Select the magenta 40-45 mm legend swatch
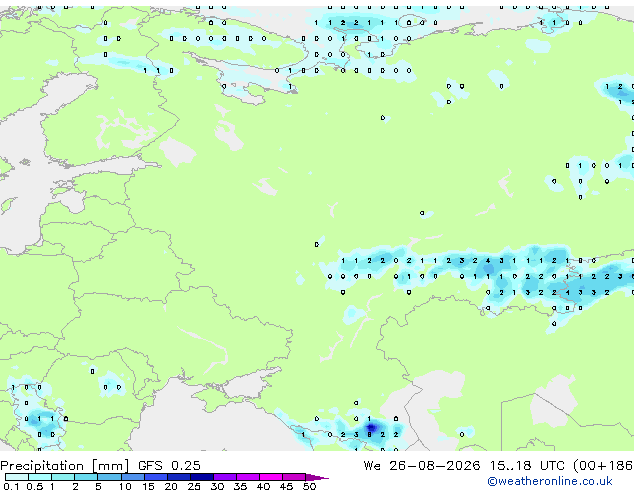Screen dimensions: 634x490 click(x=271, y=477)
